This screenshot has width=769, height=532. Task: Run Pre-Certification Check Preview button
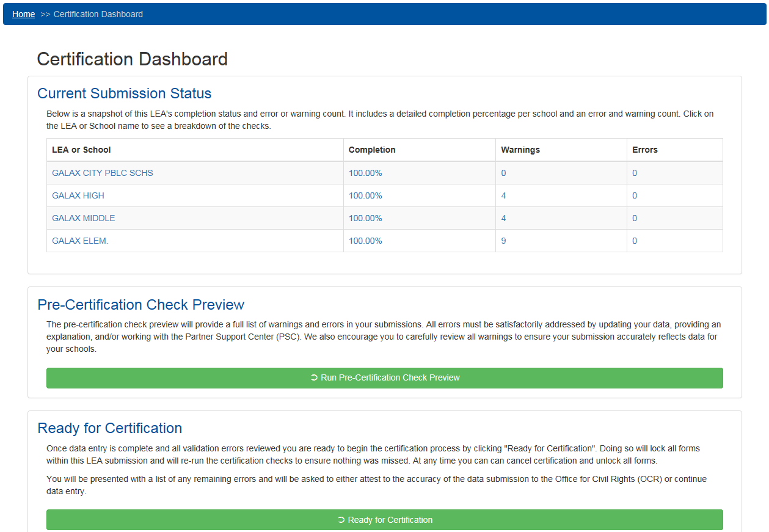coord(385,377)
